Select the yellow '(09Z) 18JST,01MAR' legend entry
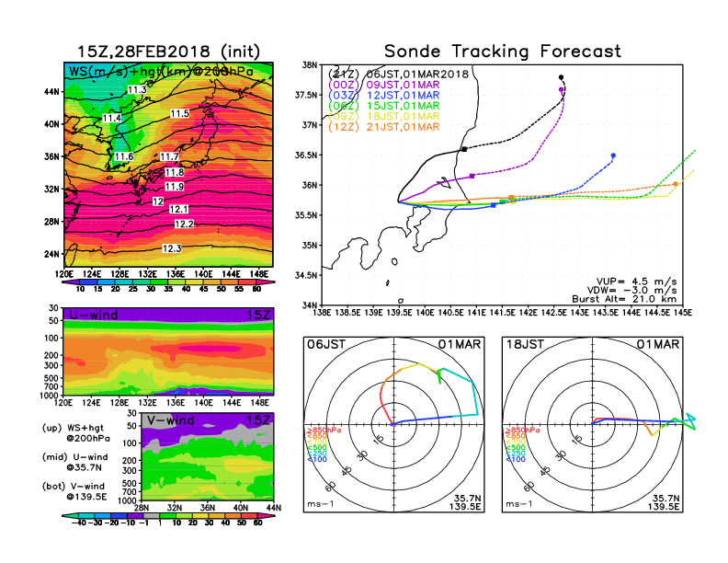728x563 pixels. click(x=383, y=116)
